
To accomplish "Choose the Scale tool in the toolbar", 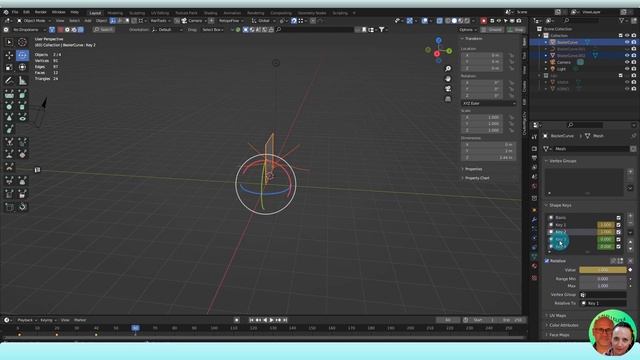I will tap(9, 67).
